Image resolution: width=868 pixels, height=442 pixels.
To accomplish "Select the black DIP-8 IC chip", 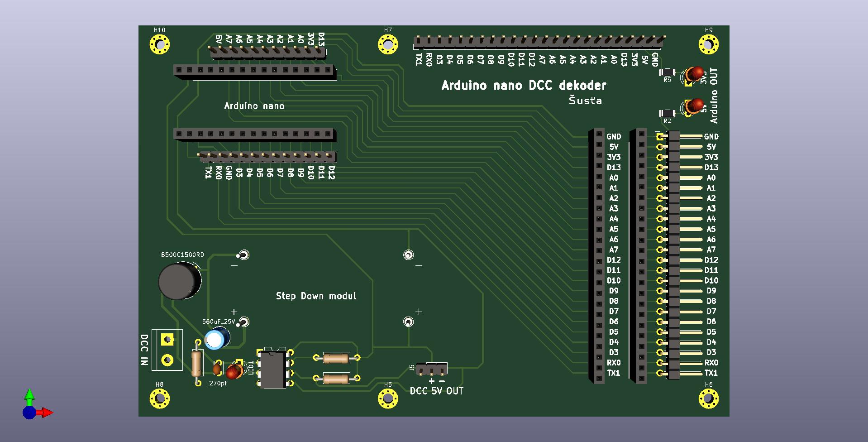I will pos(273,369).
